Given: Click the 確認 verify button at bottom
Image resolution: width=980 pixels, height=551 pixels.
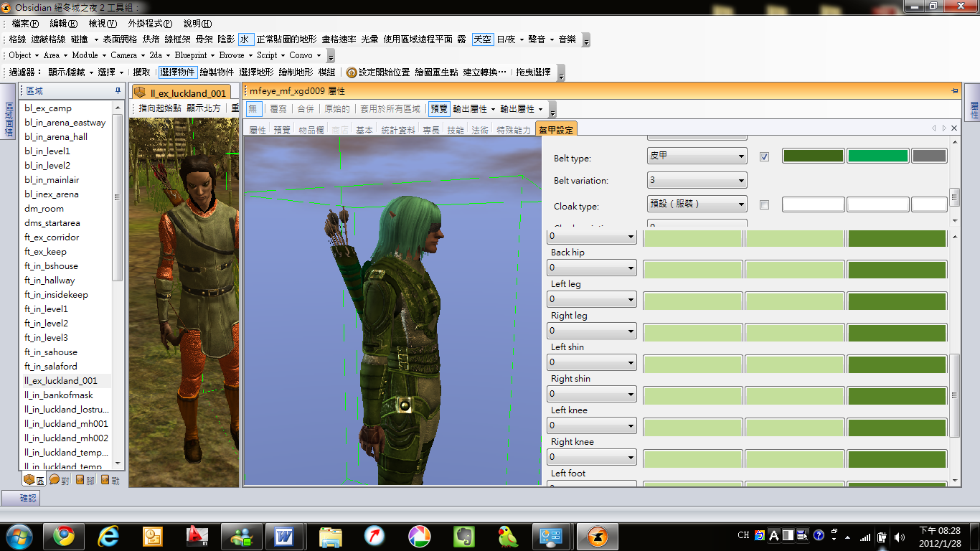Looking at the screenshot, I should [21, 498].
